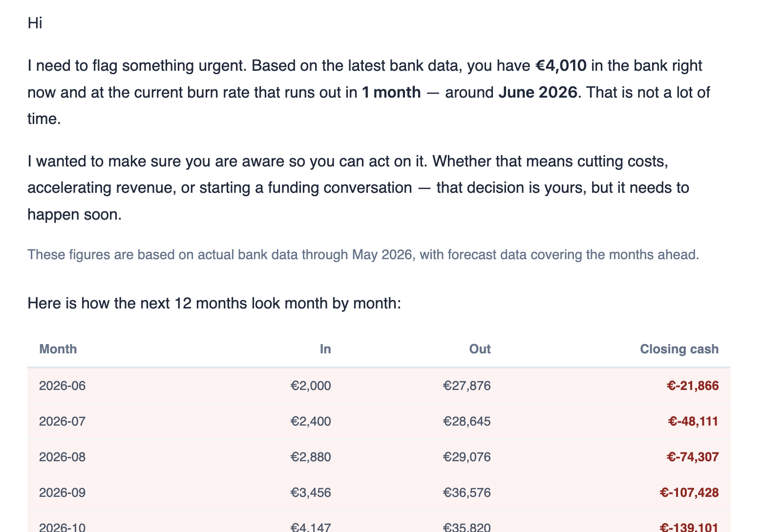Select the 2026-09 month cell
This screenshot has height=532, width=763.
(63, 492)
